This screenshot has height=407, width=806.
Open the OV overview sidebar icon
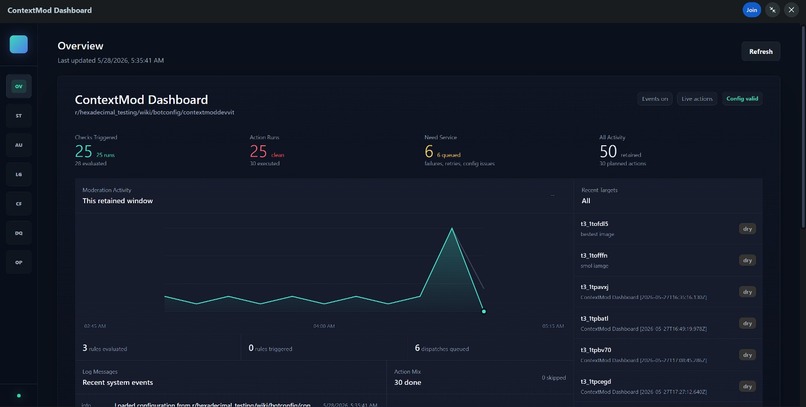tap(19, 86)
